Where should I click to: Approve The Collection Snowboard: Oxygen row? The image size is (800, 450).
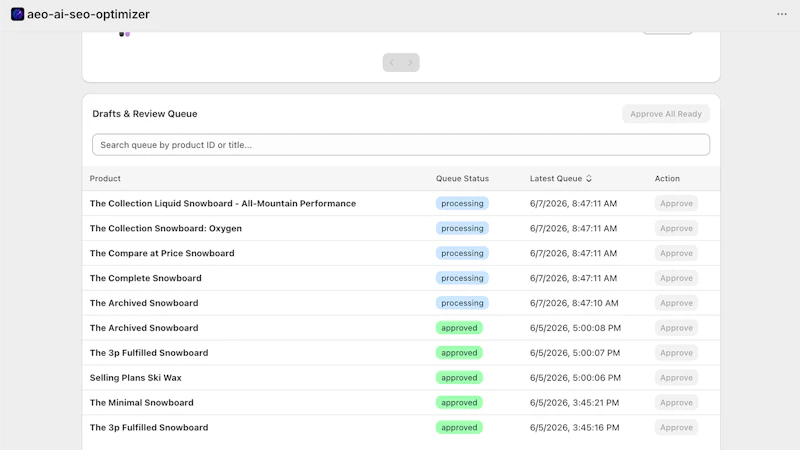click(676, 229)
